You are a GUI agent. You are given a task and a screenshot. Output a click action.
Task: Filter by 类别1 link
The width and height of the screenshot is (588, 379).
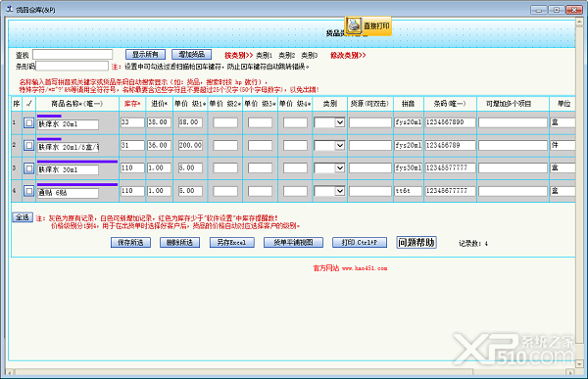pyautogui.click(x=264, y=56)
